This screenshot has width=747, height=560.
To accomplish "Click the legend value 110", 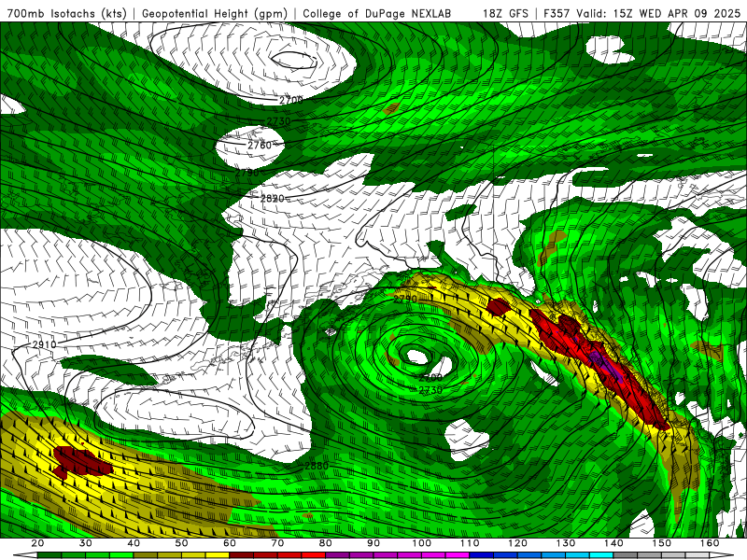I will [470, 543].
